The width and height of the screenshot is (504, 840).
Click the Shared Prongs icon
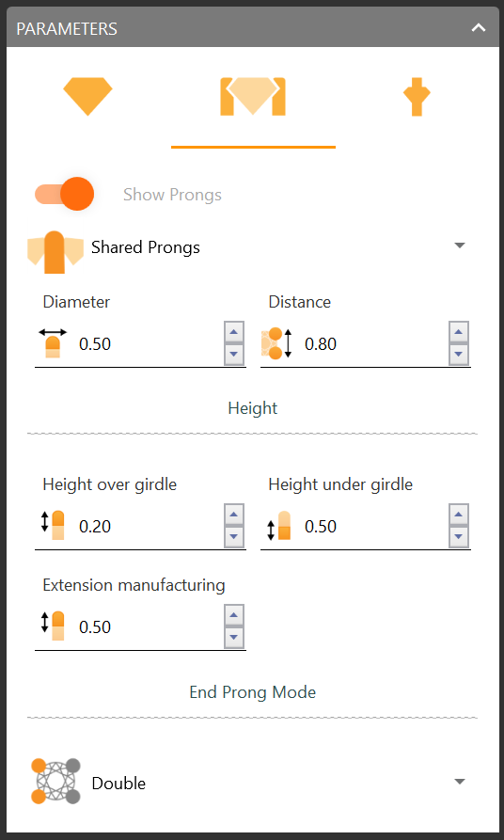click(x=55, y=252)
